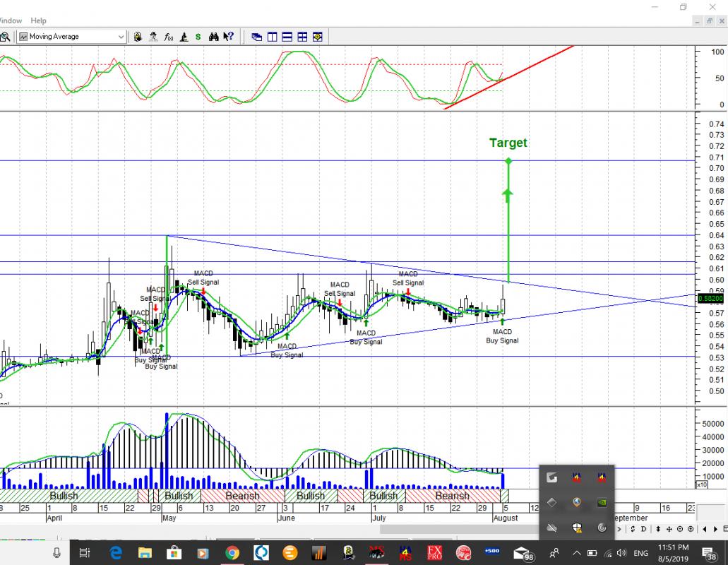
Task: Click the green Target text label
Action: point(508,143)
